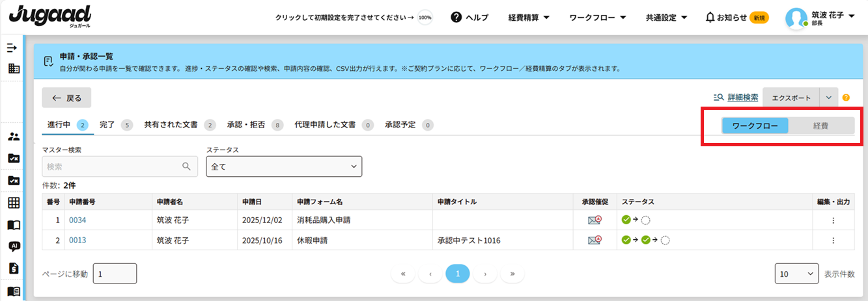The image size is (868, 301).
Task: Click the users group icon in sidebar
Action: (x=14, y=137)
